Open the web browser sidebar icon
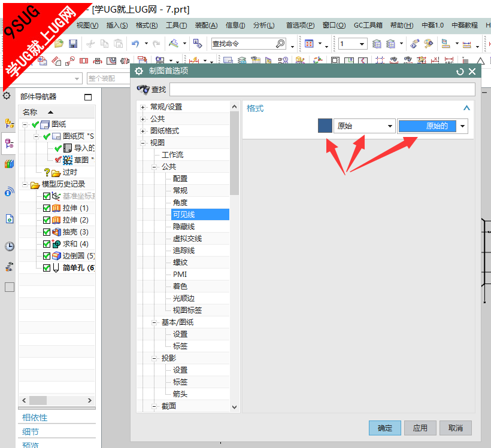491x448 pixels. (10, 191)
